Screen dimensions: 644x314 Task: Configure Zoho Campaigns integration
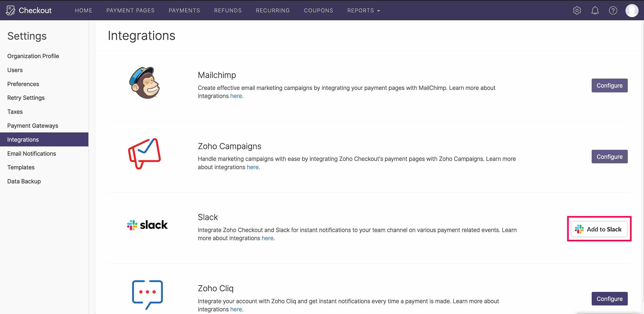(x=609, y=156)
